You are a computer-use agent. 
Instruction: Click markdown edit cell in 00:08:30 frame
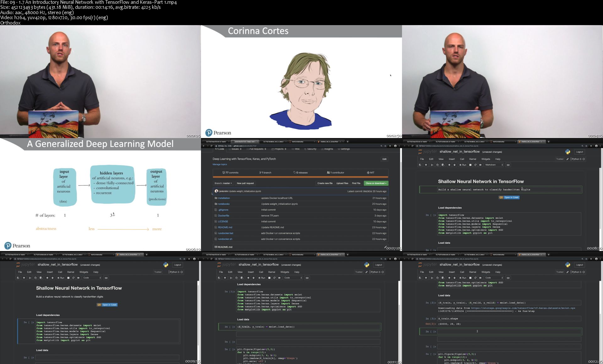501,190
